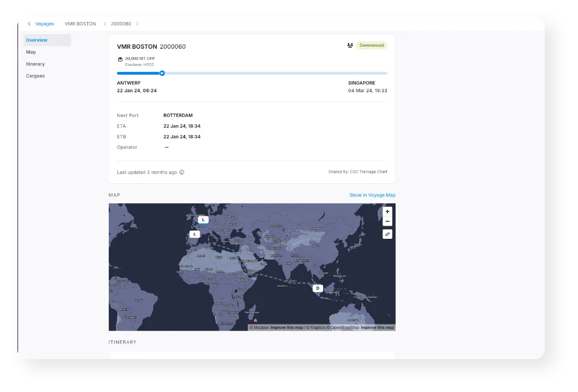Zoom out on the voyage map

(387, 221)
